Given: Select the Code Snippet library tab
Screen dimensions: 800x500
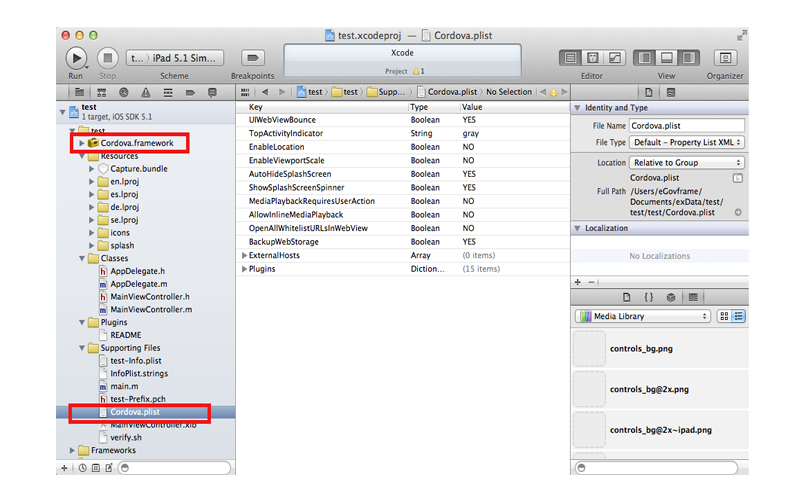Looking at the screenshot, I should (649, 297).
